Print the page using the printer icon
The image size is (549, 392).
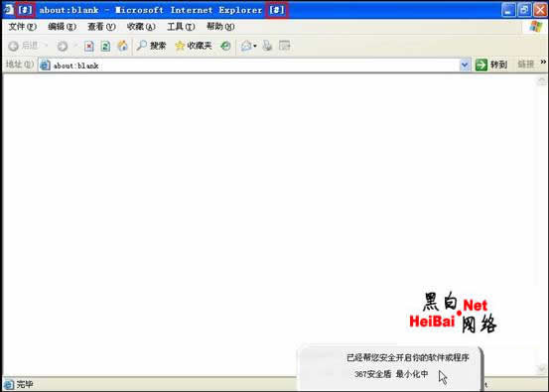[x=267, y=46]
